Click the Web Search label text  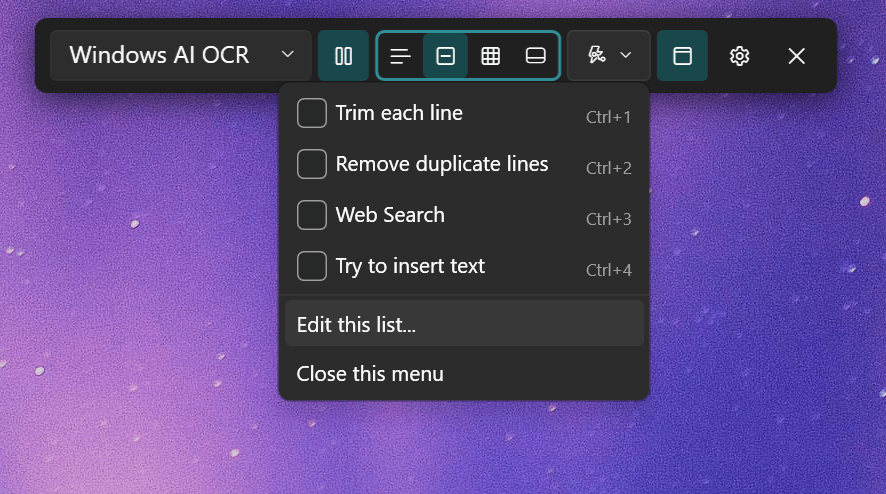click(x=390, y=215)
